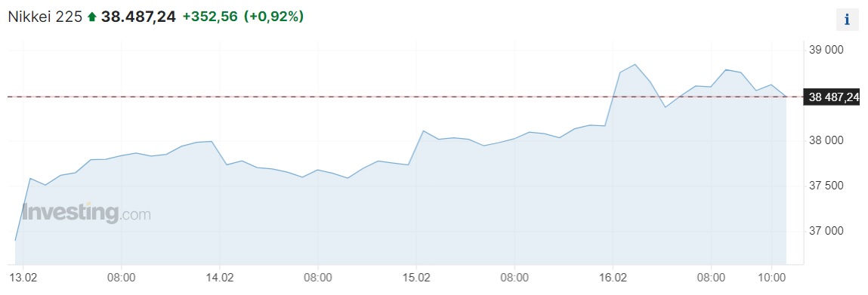Click the 16.02 date axis label
The image size is (868, 295).
pyautogui.click(x=612, y=278)
